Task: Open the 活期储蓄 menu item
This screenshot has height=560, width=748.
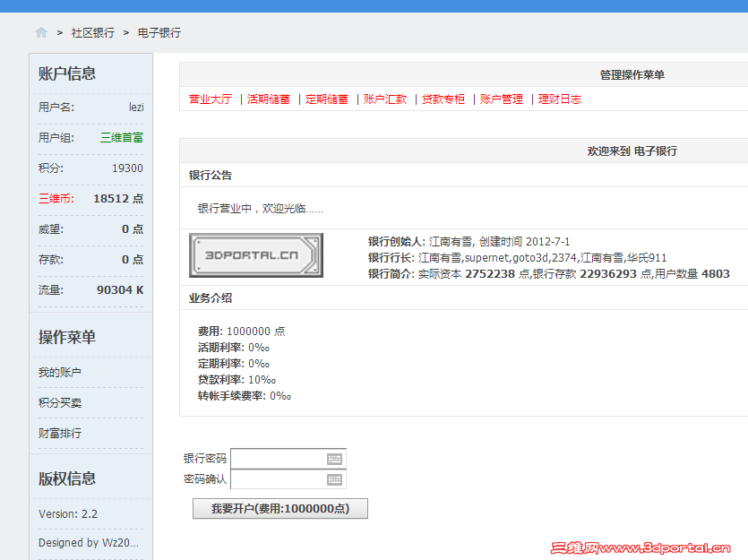Action: click(x=269, y=99)
